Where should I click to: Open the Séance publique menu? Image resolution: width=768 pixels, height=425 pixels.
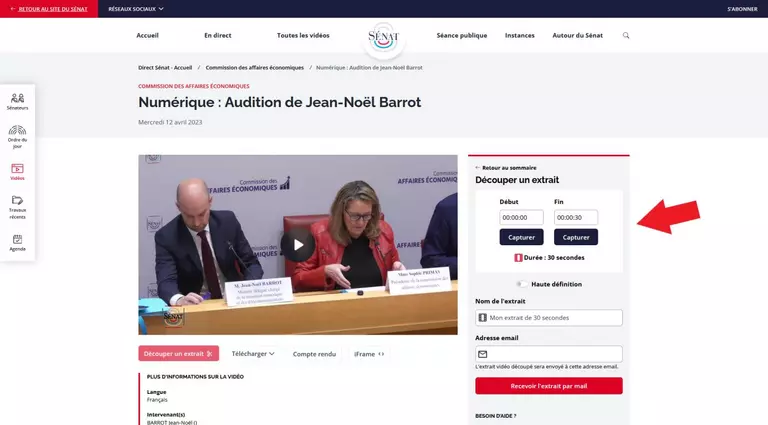click(461, 35)
